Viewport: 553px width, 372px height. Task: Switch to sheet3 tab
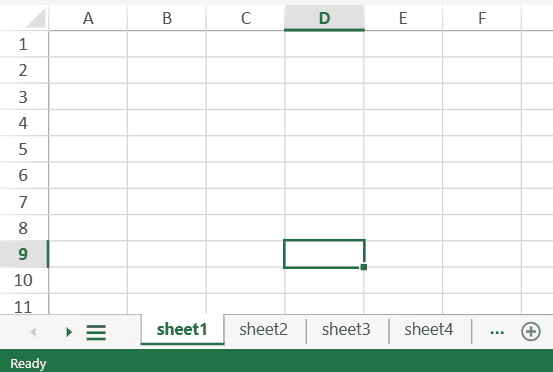(x=346, y=330)
